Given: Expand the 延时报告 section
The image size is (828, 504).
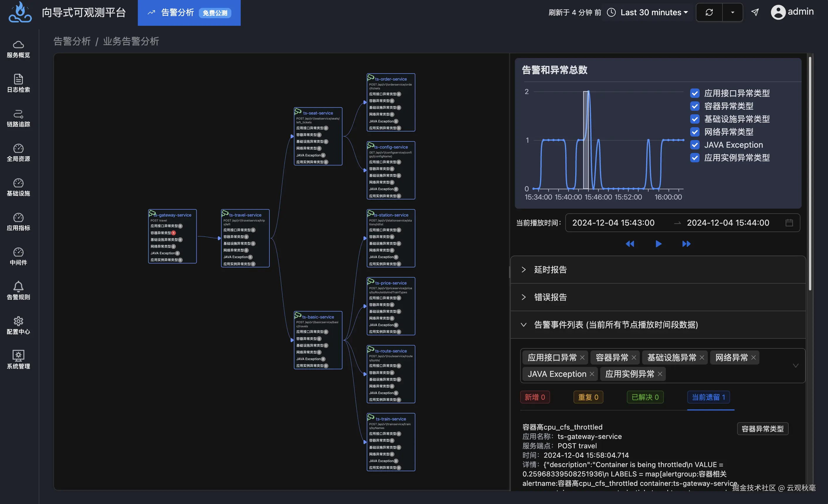Looking at the screenshot, I should click(550, 270).
